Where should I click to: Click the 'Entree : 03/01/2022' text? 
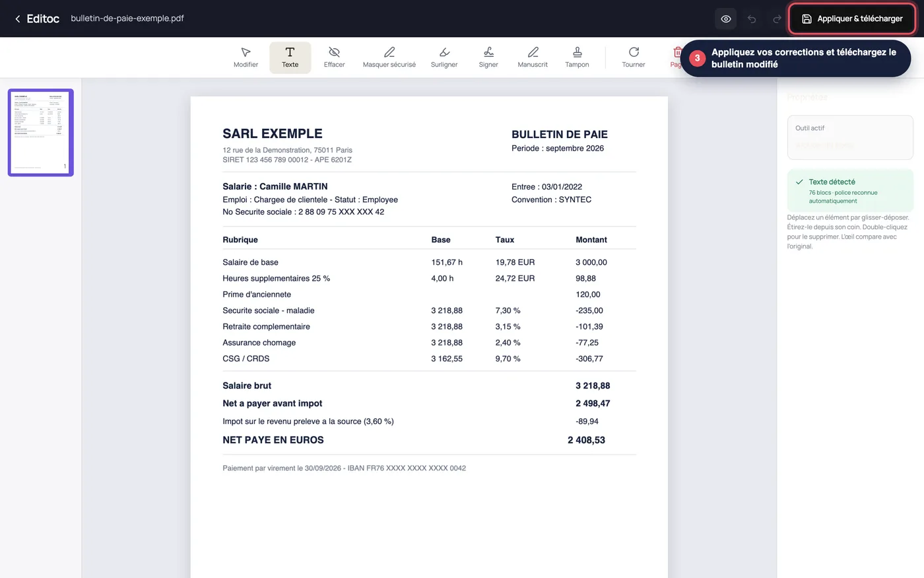546,187
